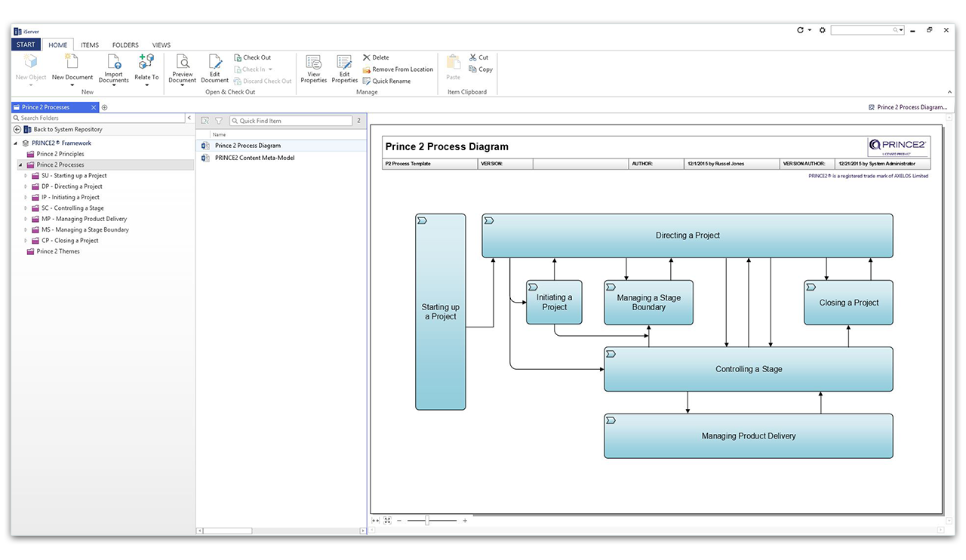Image resolution: width=966 pixels, height=560 pixels.
Task: Switch to the START tab
Action: 26,45
